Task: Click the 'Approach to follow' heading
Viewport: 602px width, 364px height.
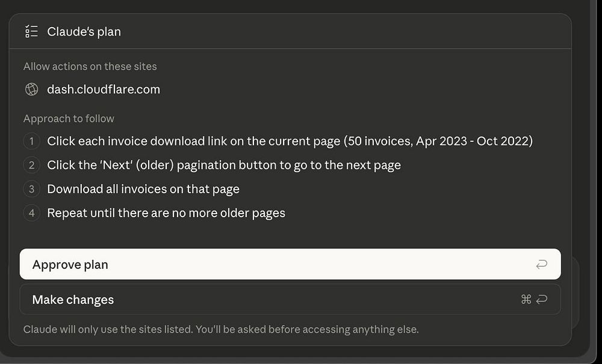Action: coord(69,119)
